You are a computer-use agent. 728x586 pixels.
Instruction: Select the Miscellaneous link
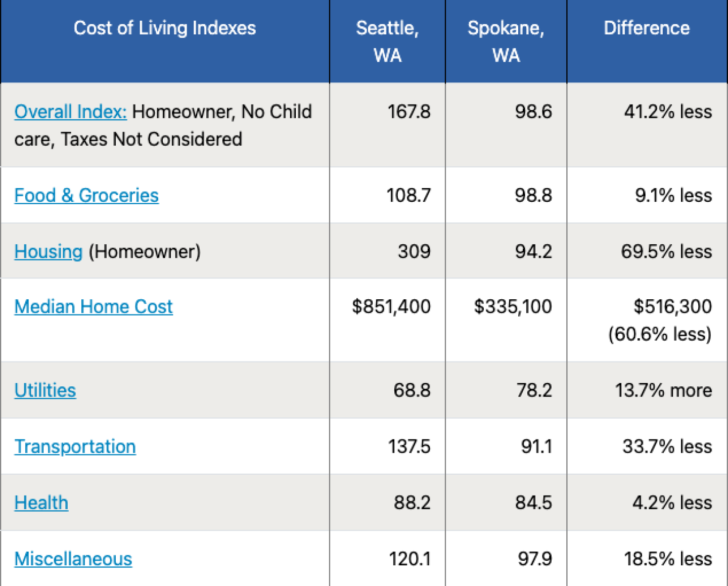pyautogui.click(x=73, y=559)
